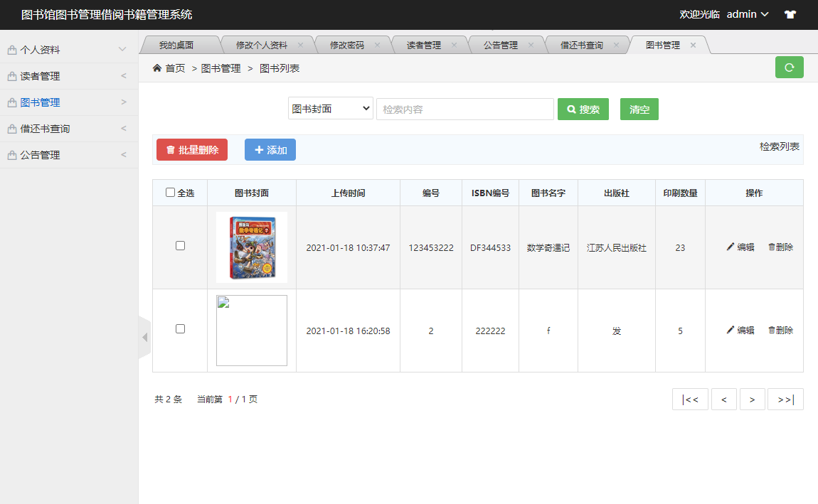The image size is (818, 504).
Task: Click the last-page >>| pagination control
Action: pos(785,399)
